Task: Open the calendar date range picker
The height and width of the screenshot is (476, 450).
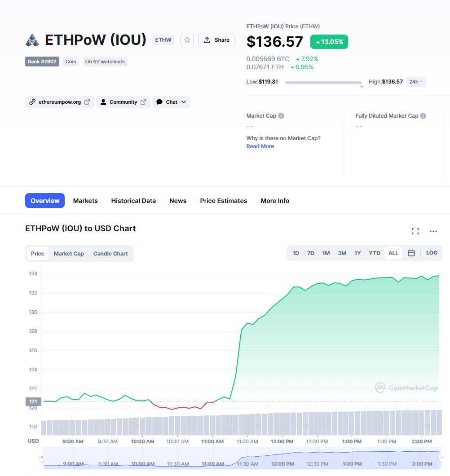Action: (x=411, y=253)
